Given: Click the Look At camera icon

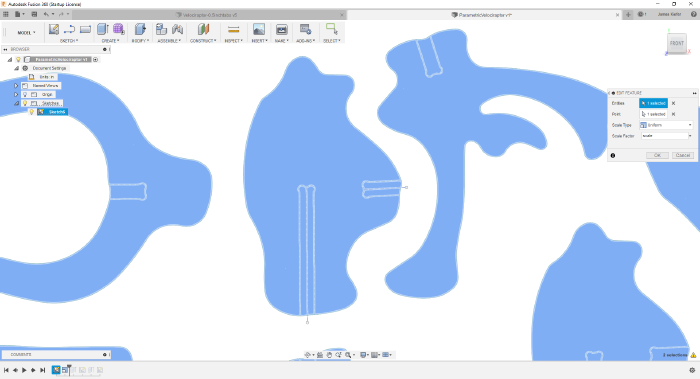Looking at the screenshot, I should 320,355.
